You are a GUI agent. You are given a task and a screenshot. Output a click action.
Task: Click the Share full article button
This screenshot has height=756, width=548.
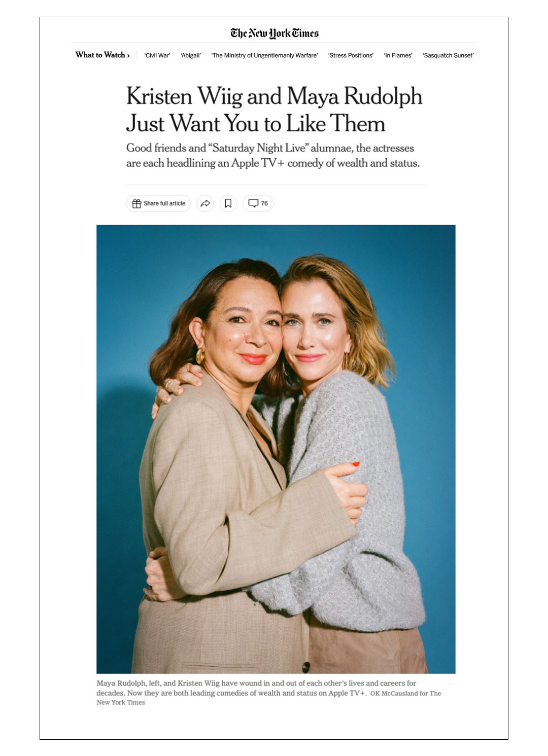(x=158, y=203)
